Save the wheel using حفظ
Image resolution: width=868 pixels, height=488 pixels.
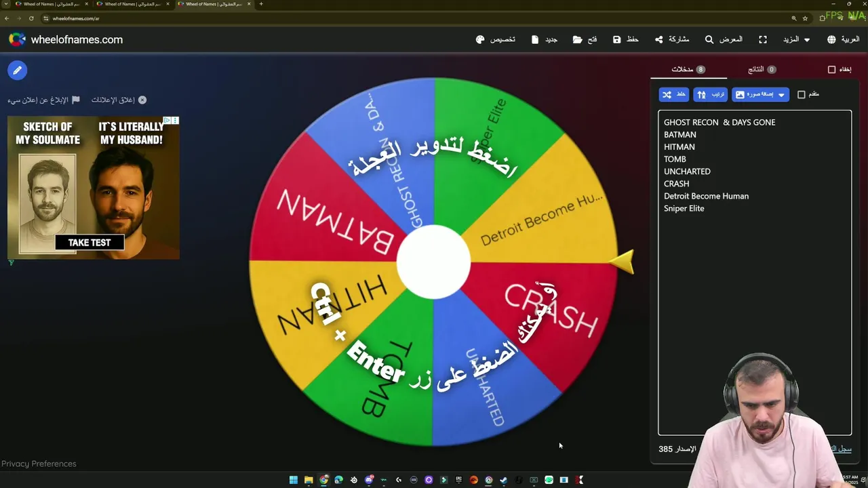coord(625,39)
